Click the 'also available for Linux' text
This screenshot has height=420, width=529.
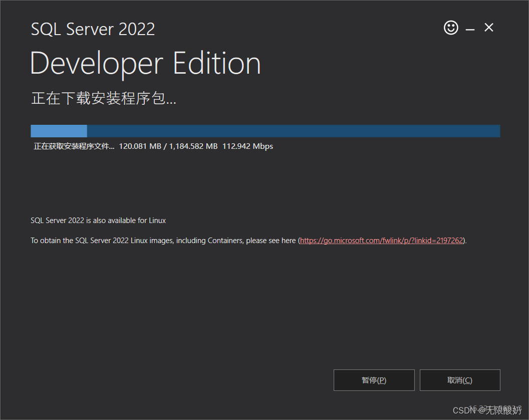pos(98,221)
